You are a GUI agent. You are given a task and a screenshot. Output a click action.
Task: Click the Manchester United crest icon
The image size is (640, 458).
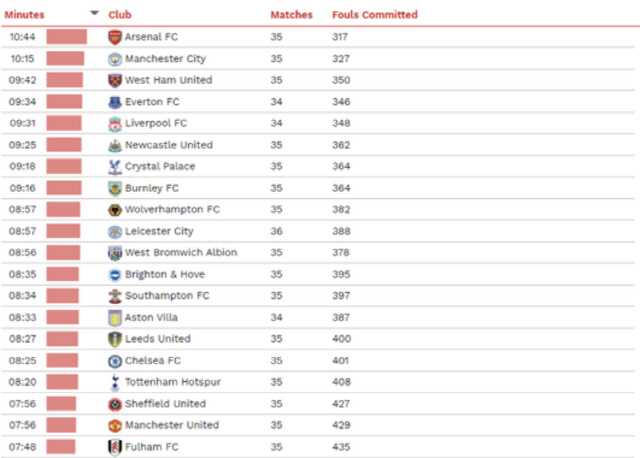tap(115, 425)
